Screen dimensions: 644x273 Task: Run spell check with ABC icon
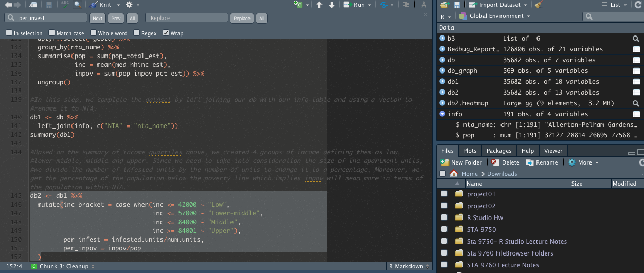(x=65, y=5)
